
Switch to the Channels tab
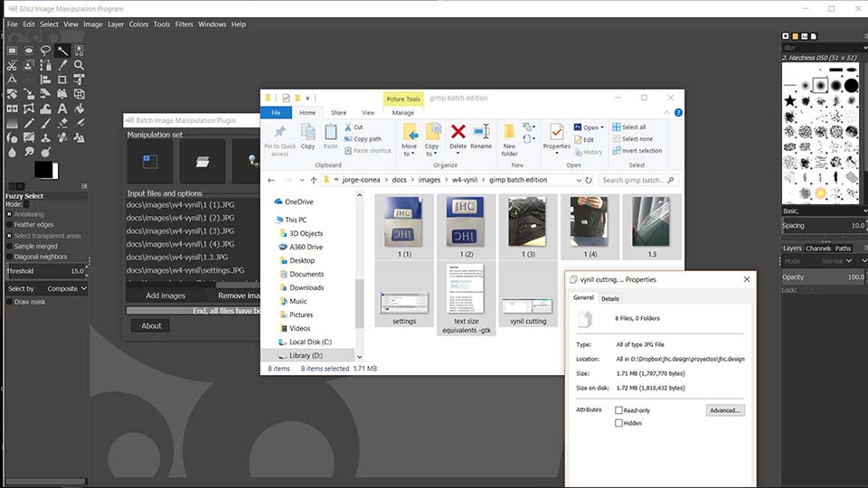pyautogui.click(x=818, y=249)
